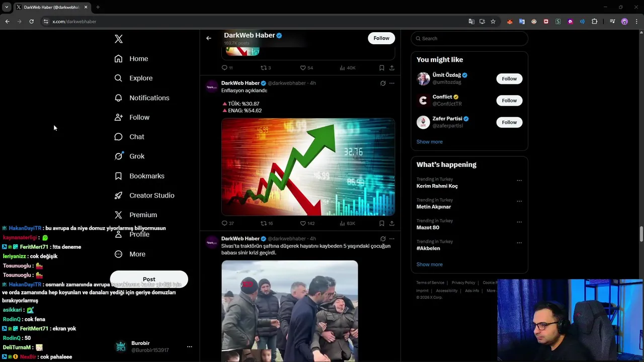The image size is (644, 362).
Task: Go back with the profile header arrow
Action: coord(209,38)
